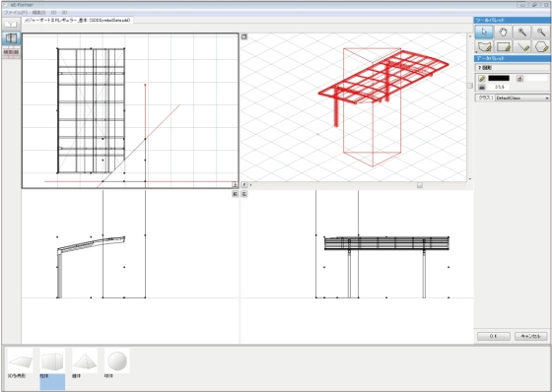Click the line width value field
552x392 pixels.
click(x=499, y=87)
